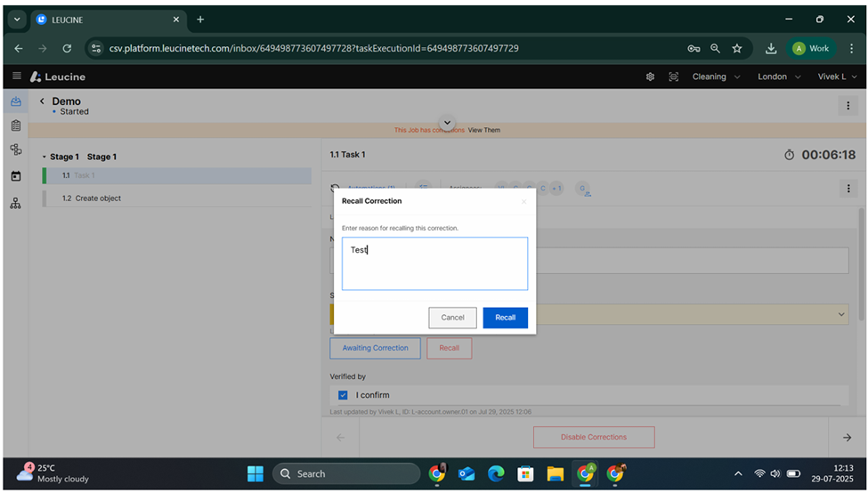Expand the Vivek L user menu

point(837,77)
